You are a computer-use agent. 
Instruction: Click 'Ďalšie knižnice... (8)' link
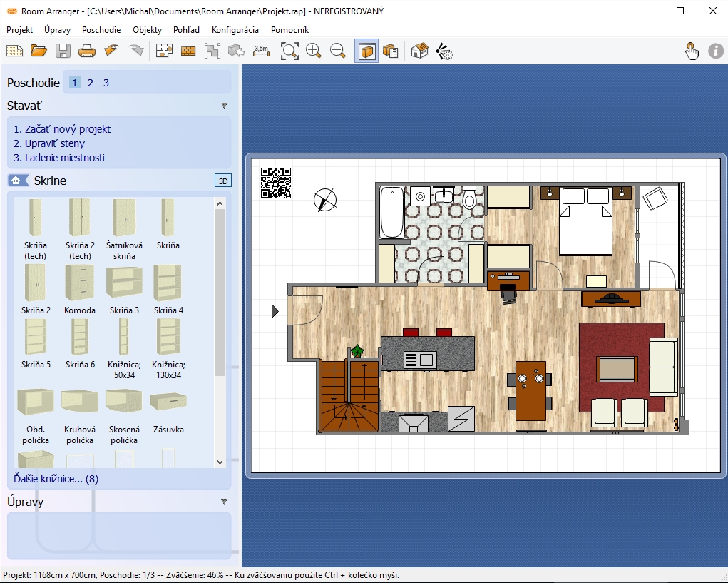56,479
